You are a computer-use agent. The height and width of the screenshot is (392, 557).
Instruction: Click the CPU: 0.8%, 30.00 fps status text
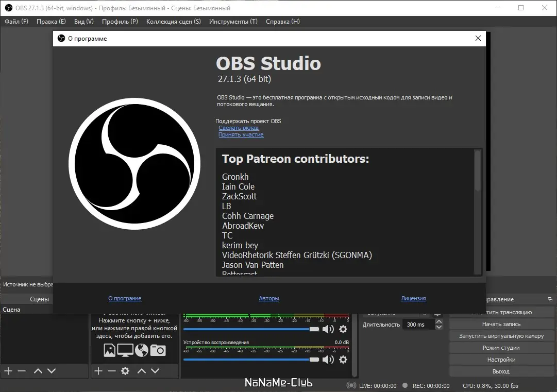(x=490, y=386)
